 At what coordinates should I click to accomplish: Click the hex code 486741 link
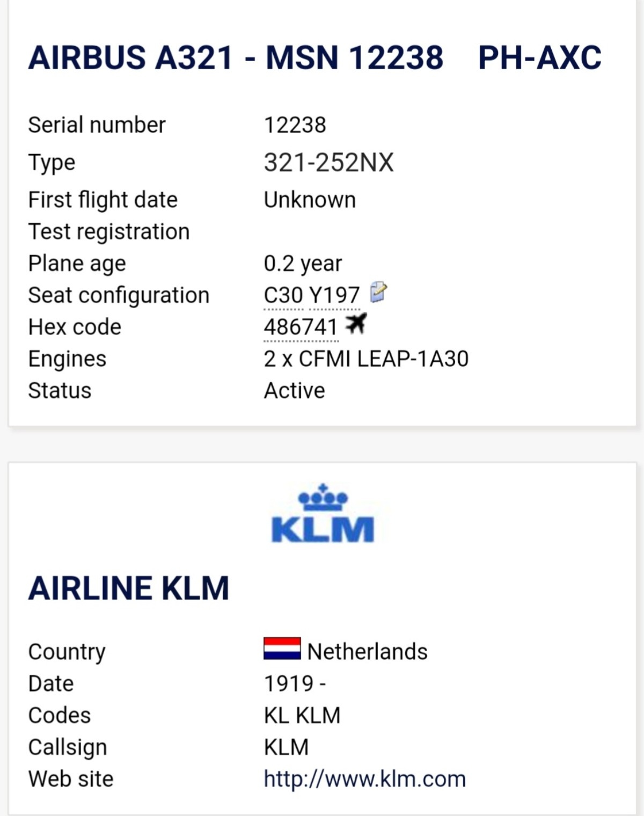point(301,327)
